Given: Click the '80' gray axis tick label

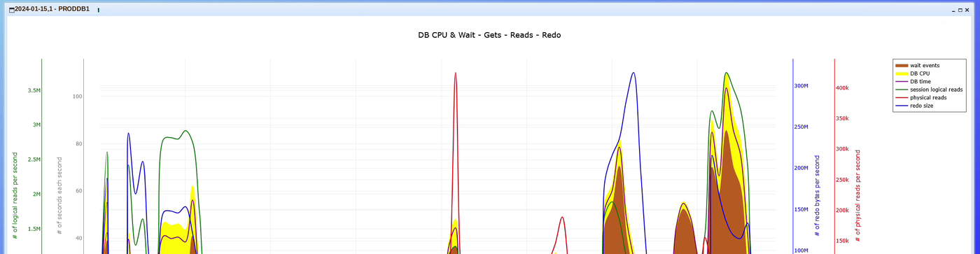Looking at the screenshot, I should [x=79, y=144].
